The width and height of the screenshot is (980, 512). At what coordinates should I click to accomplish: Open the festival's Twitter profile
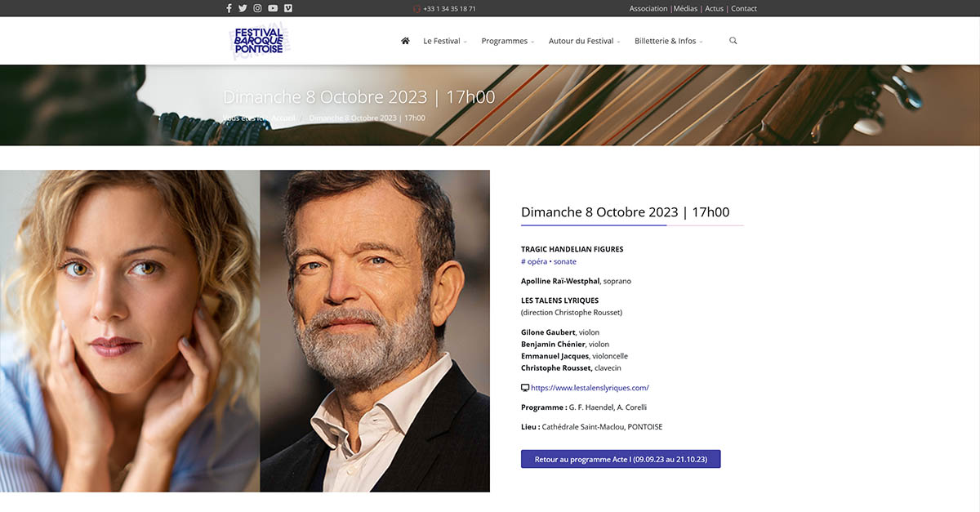243,7
